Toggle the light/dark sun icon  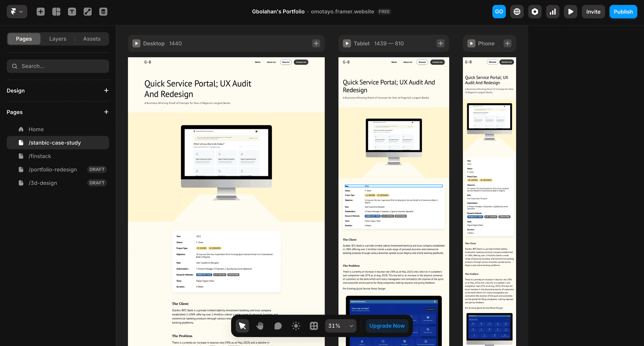[x=296, y=326]
